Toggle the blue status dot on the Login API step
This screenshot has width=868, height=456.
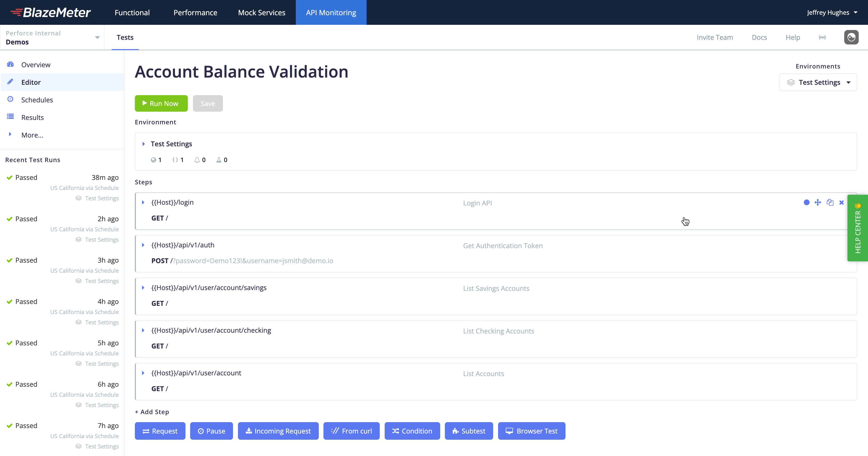[x=806, y=202]
